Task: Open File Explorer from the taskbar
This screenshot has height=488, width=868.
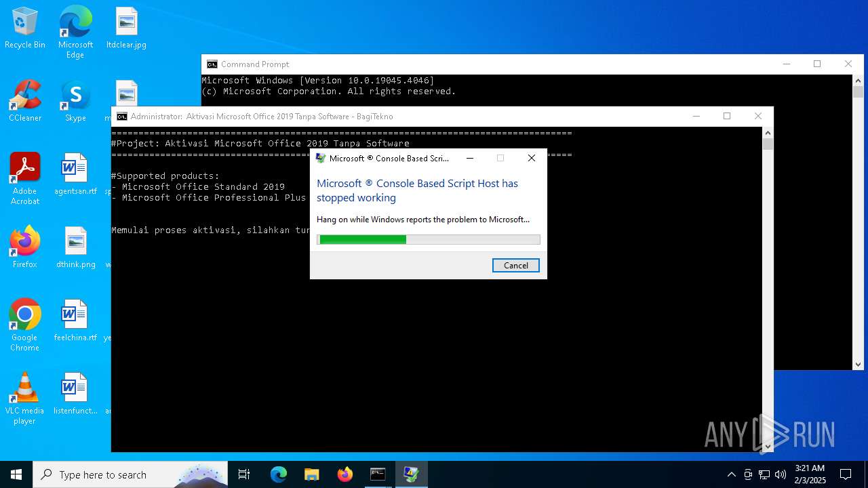Action: 312,474
